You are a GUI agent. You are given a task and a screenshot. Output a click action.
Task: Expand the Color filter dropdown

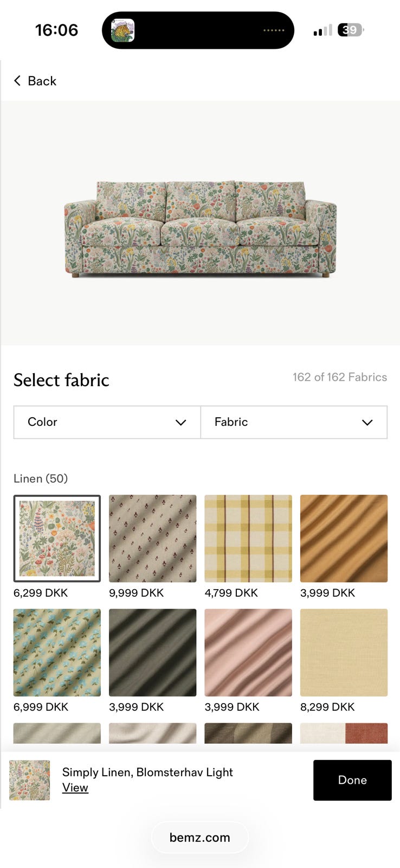pos(107,422)
